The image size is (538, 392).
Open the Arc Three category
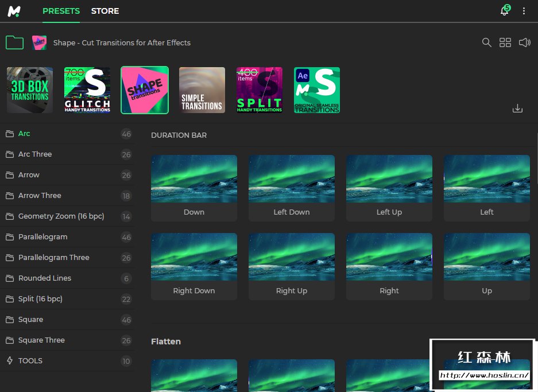pyautogui.click(x=67, y=154)
